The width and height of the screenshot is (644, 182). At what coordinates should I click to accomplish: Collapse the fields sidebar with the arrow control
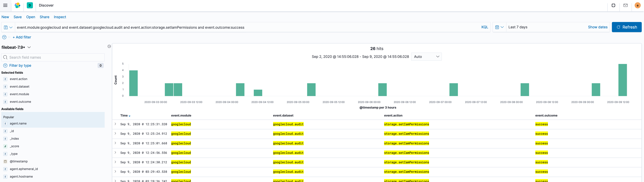click(x=109, y=47)
